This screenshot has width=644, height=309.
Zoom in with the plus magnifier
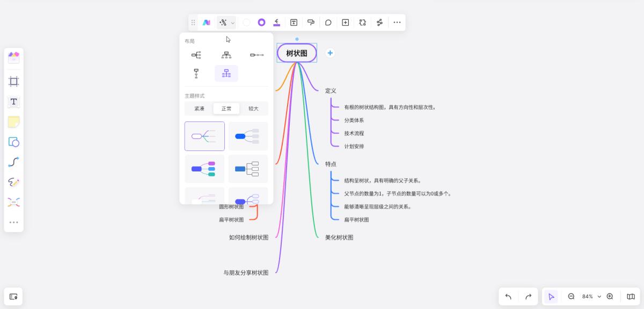click(x=610, y=296)
